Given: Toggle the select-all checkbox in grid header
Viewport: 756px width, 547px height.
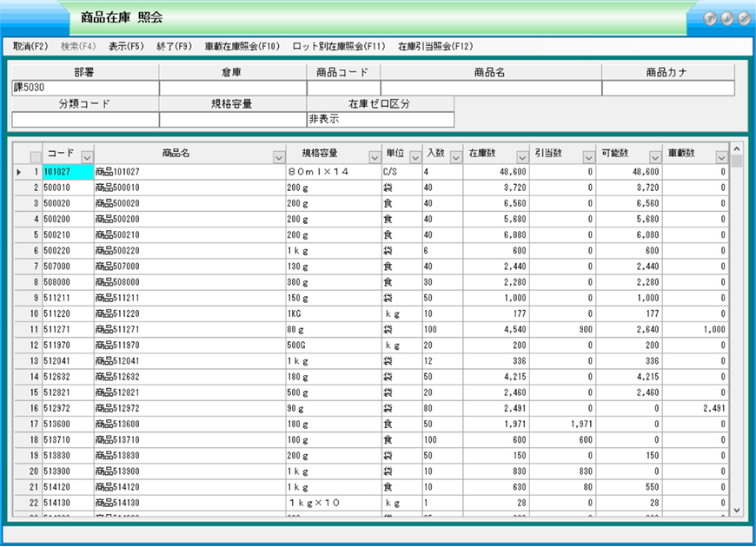Looking at the screenshot, I should [36, 157].
